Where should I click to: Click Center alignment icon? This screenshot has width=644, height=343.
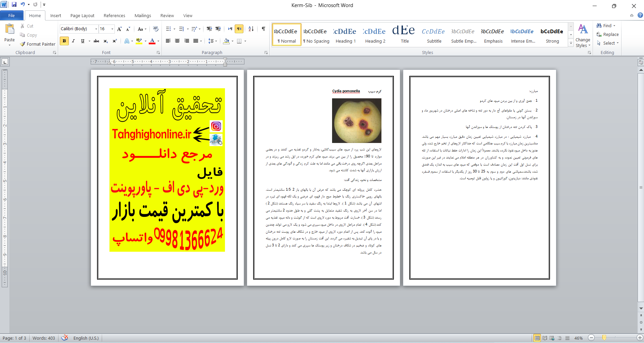click(177, 41)
